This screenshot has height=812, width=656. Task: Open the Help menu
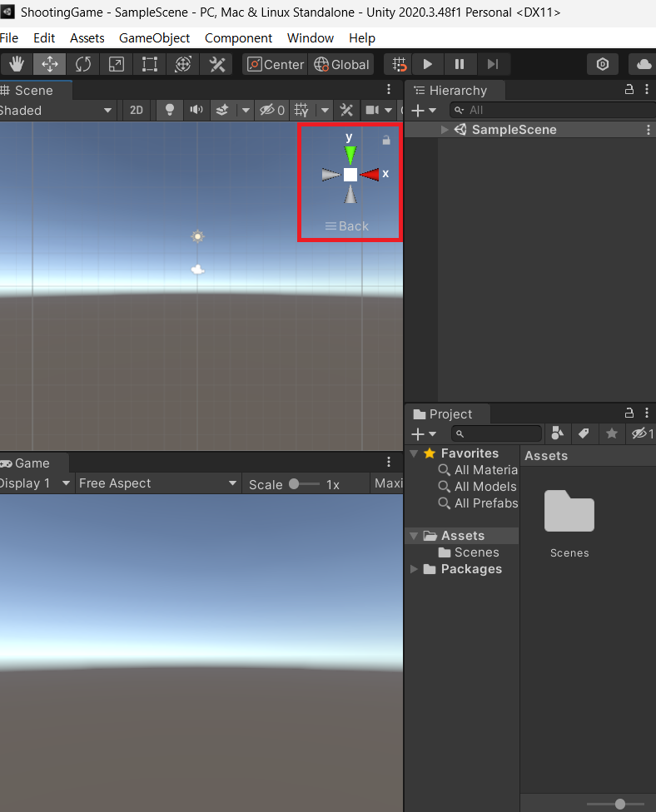pyautogui.click(x=361, y=38)
